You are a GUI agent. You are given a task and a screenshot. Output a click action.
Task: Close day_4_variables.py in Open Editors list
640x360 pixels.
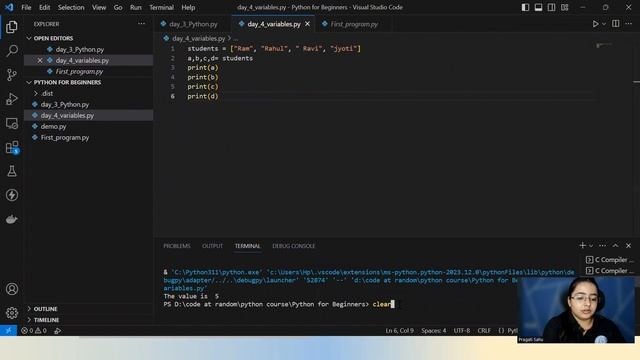pyautogui.click(x=40, y=60)
